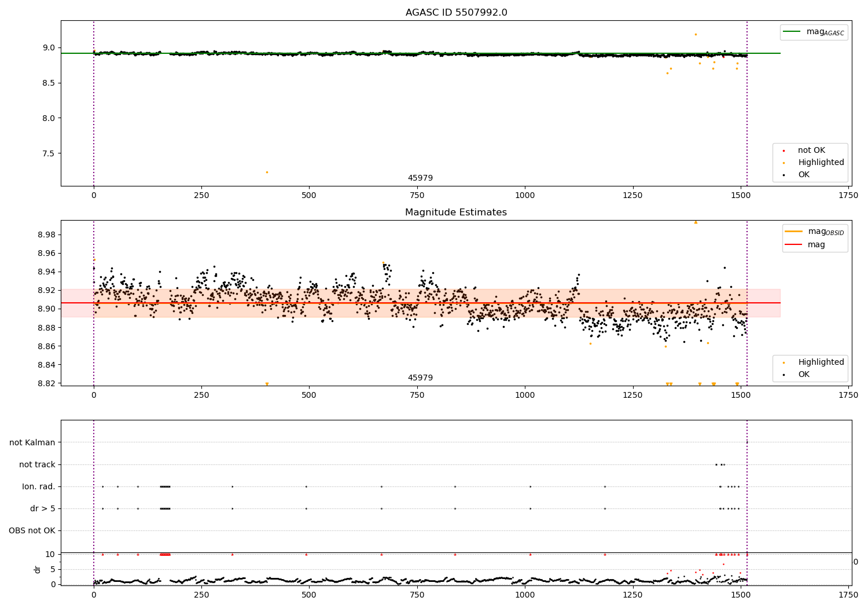
Task: Click the 'not Kalman' axis label
Action: (32, 442)
